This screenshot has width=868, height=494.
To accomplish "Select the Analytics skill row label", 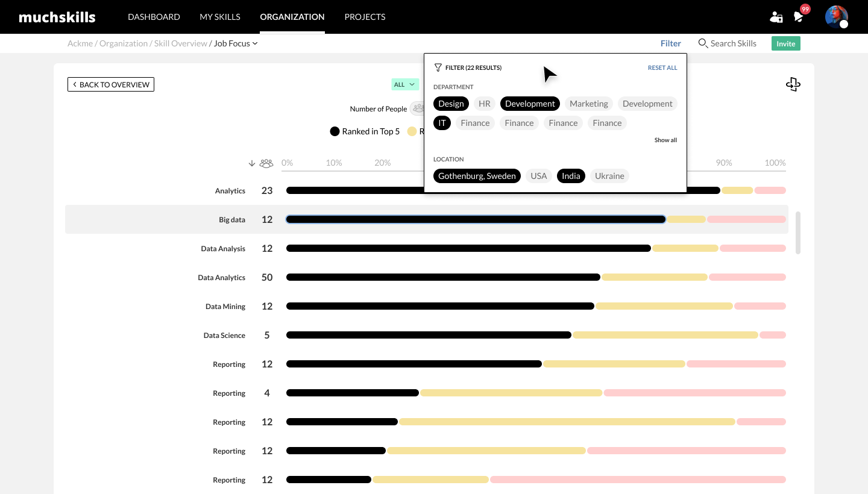I will [x=230, y=191].
